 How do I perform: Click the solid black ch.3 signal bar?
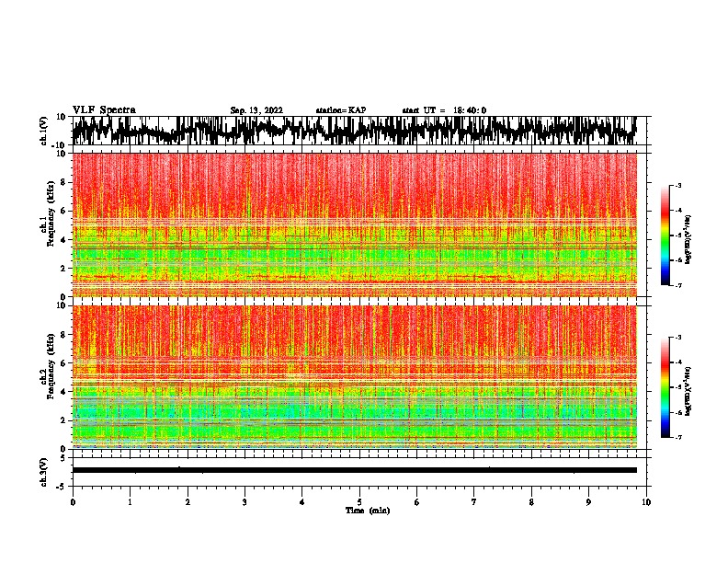pyautogui.click(x=355, y=470)
